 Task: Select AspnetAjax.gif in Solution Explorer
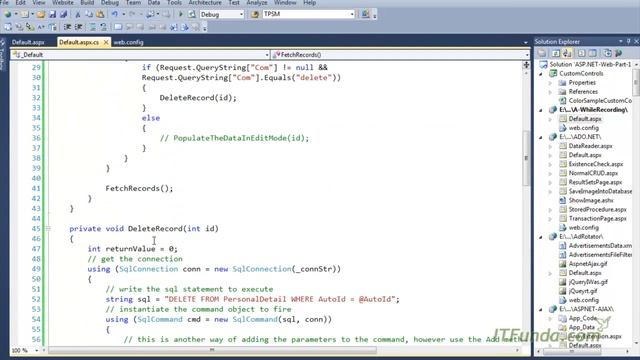[588, 264]
